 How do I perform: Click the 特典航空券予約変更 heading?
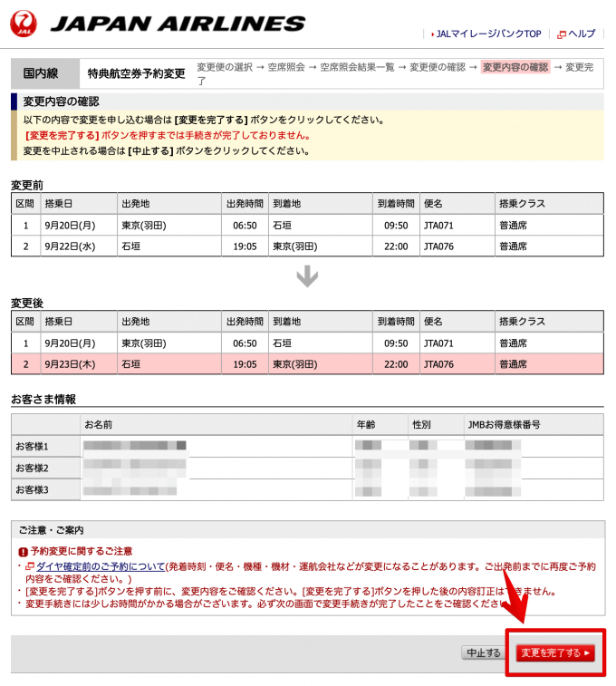click(136, 73)
